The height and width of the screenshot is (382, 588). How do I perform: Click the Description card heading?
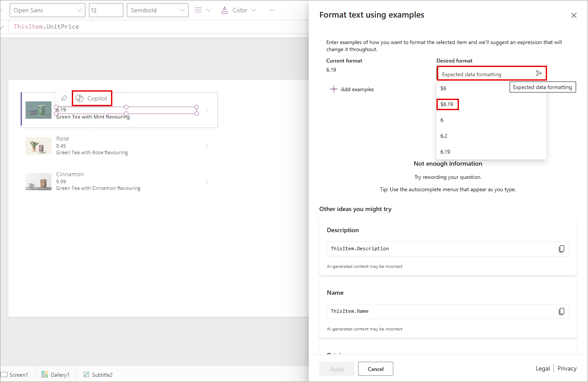tap(343, 230)
